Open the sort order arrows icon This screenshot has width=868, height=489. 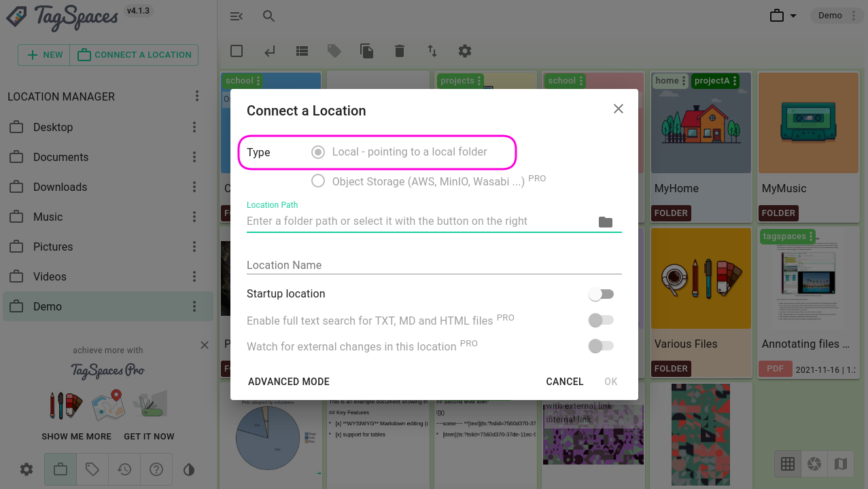click(x=432, y=51)
